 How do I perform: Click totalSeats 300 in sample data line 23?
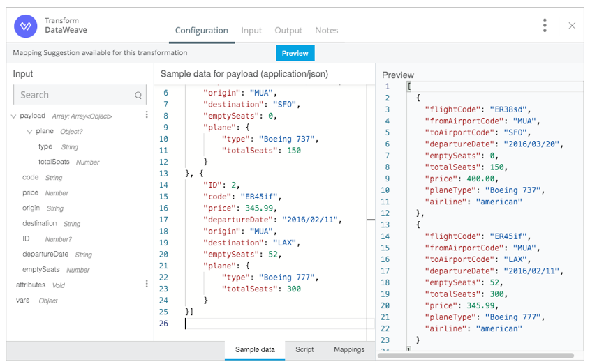pos(293,289)
